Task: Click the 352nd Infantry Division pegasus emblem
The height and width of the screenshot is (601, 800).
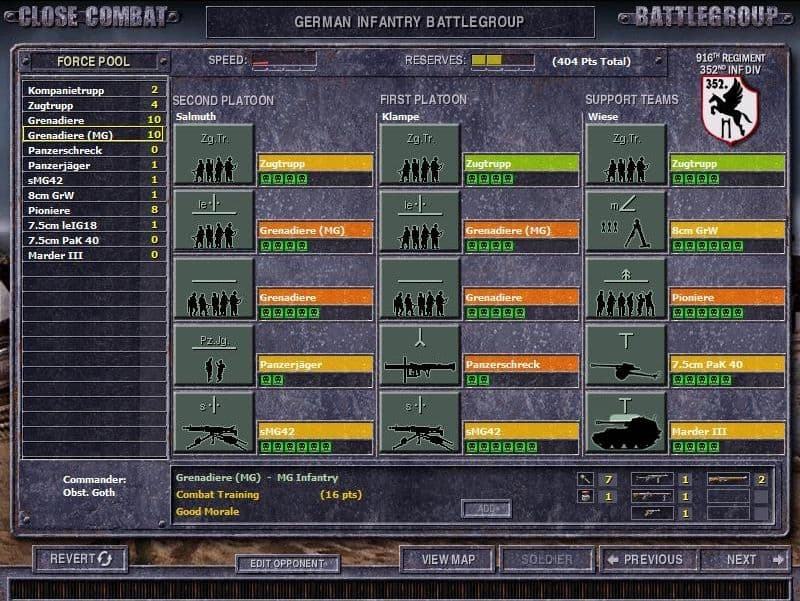Action: [x=730, y=109]
